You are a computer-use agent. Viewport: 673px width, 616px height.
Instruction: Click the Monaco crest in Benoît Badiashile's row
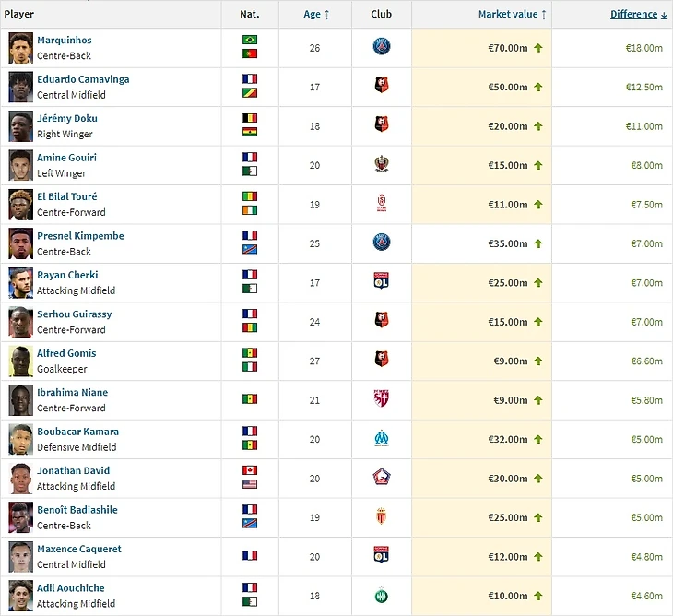(x=382, y=517)
